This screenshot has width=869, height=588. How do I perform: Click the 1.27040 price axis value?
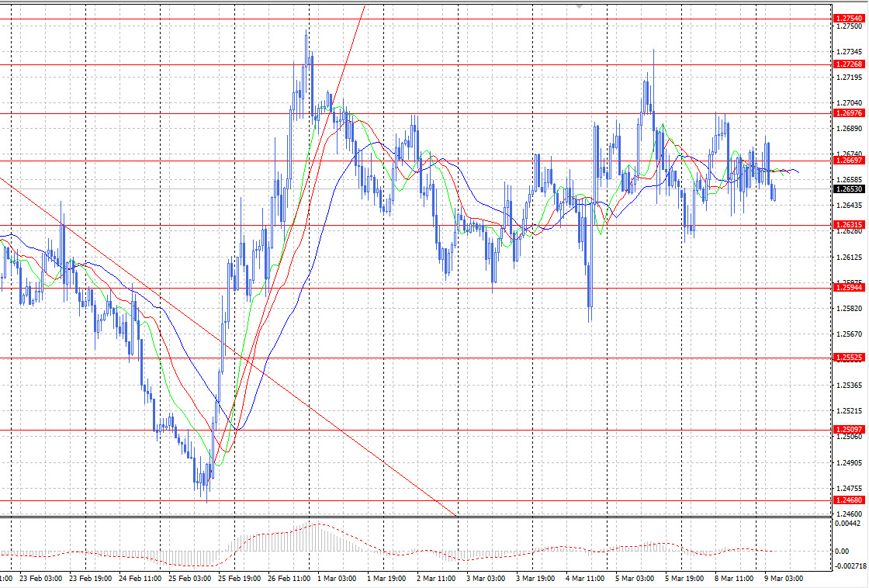pyautogui.click(x=849, y=103)
